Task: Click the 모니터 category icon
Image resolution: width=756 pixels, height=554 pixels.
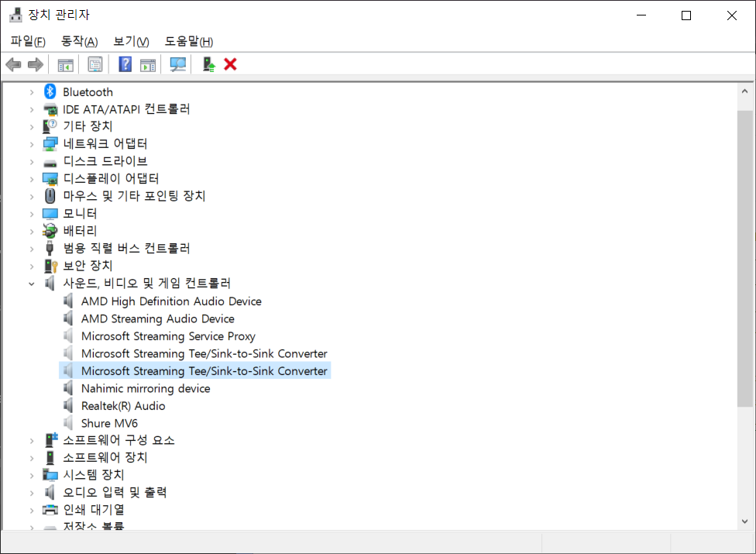Action: (50, 214)
